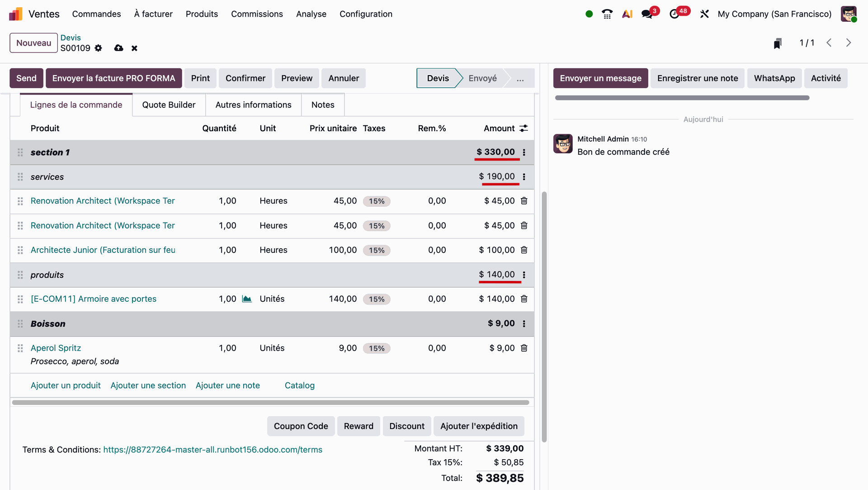The image size is (868, 490).
Task: Switch to the Quote Builder tab
Action: [169, 105]
